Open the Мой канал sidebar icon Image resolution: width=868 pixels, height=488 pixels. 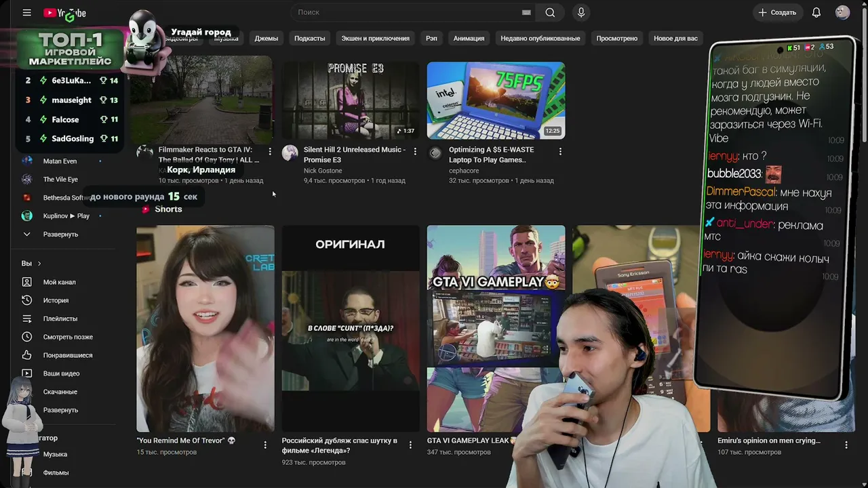point(26,282)
